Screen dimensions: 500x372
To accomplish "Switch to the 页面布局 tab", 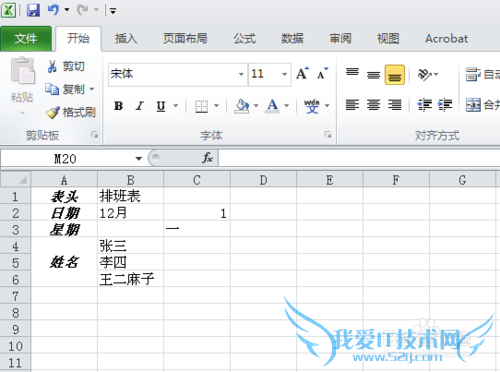I will pos(185,39).
